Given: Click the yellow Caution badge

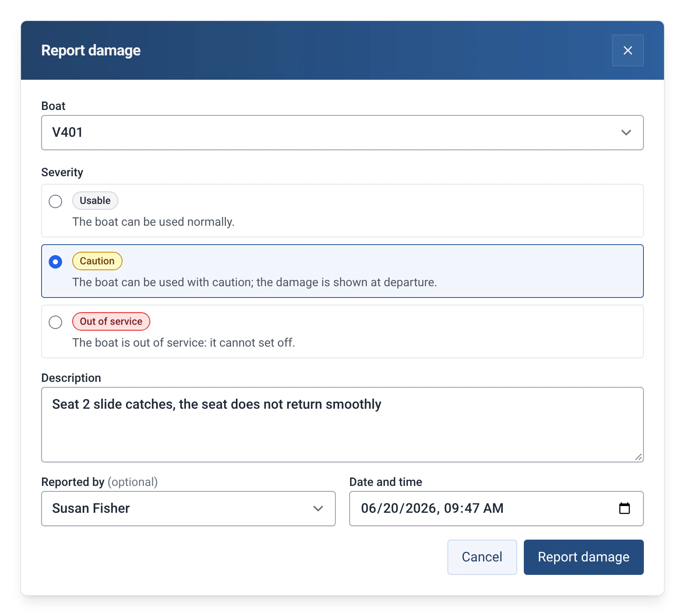Looking at the screenshot, I should (x=97, y=261).
